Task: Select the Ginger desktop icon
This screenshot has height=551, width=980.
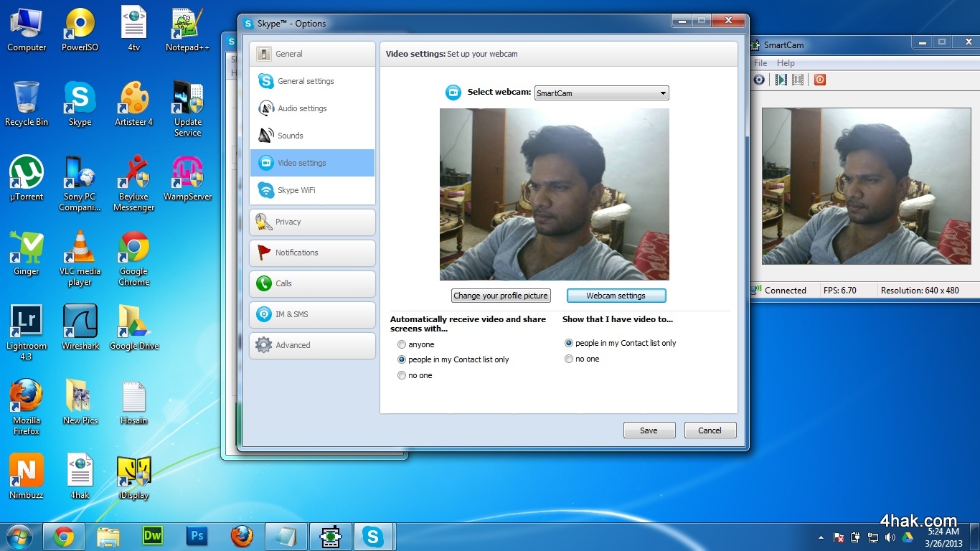Action: coord(27,253)
